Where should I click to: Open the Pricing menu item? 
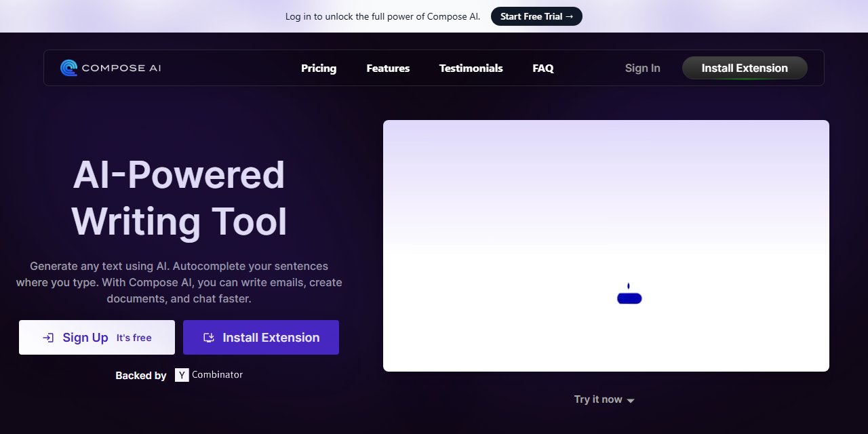319,68
